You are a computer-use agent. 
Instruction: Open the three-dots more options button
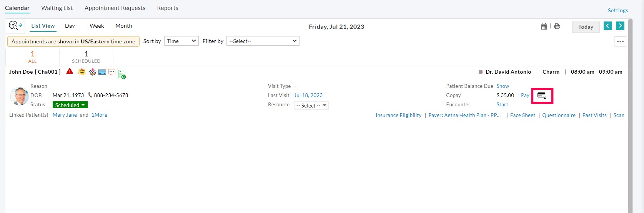[621, 41]
